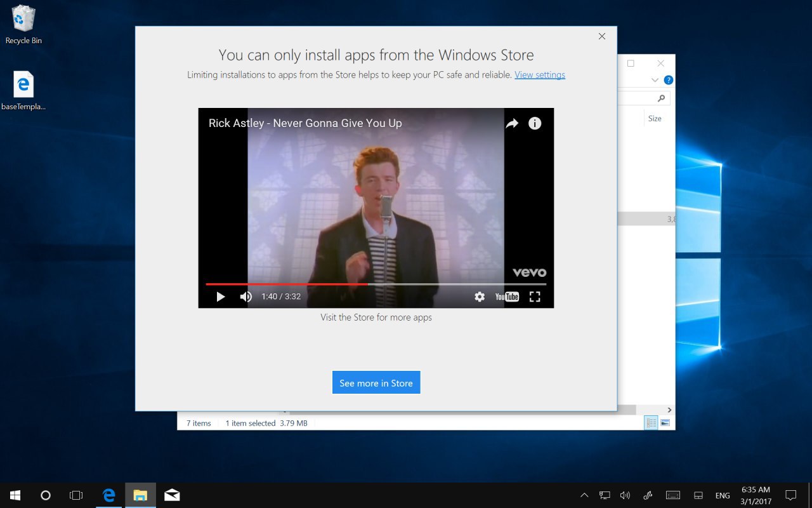Switch File Explorer to details view

point(651,423)
